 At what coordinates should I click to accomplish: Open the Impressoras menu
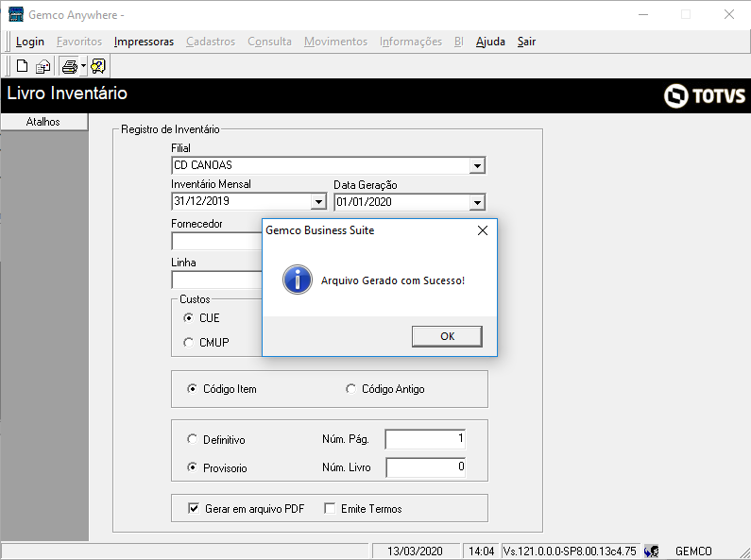(144, 42)
